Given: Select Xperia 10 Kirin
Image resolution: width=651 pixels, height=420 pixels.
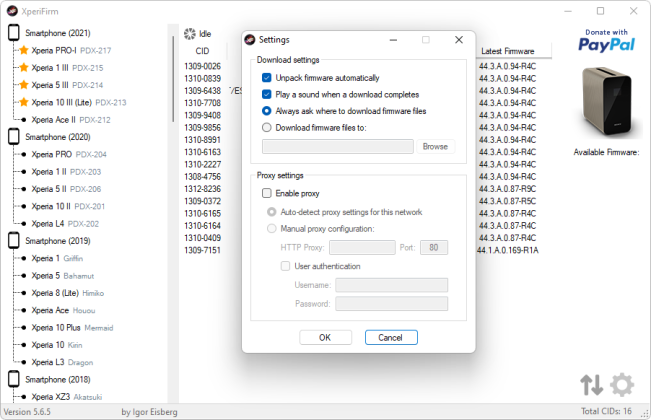Looking at the screenshot, I should pos(57,345).
